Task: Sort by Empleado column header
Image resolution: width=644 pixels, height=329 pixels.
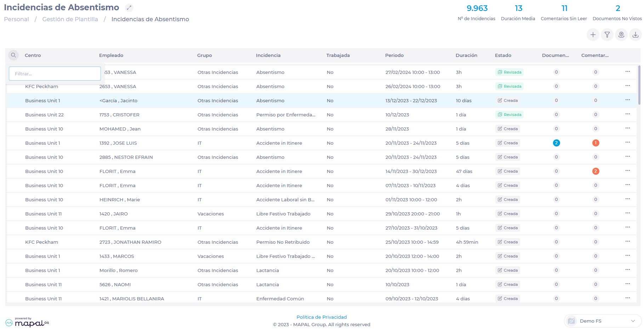Action: tap(111, 55)
